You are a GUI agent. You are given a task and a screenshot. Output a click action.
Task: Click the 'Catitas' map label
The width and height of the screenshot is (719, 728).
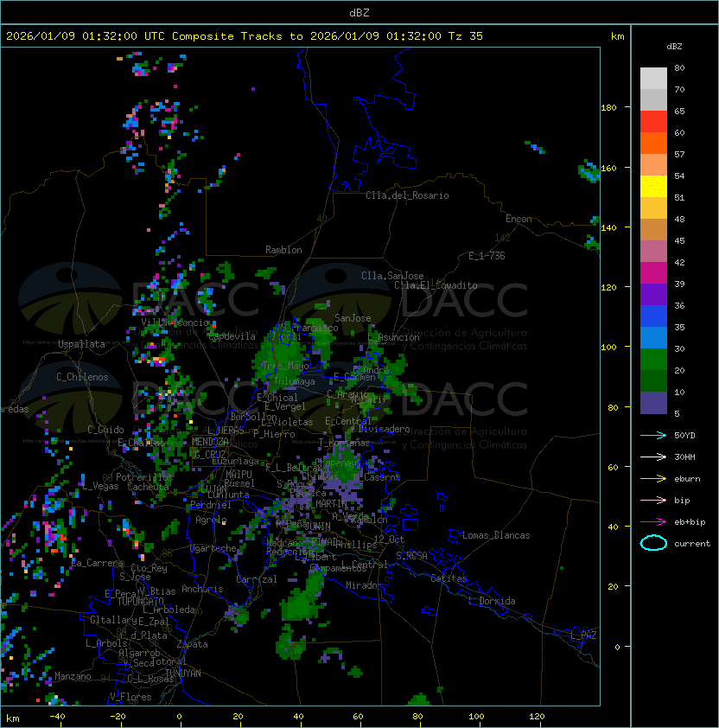point(449,579)
